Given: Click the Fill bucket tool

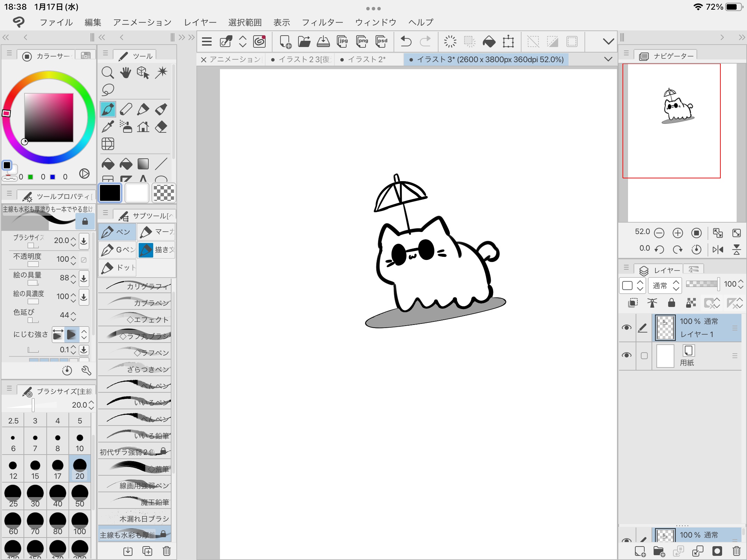Looking at the screenshot, I should tap(108, 164).
